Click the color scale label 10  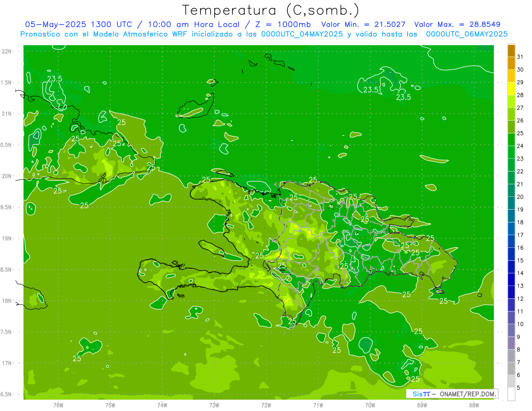tap(520, 324)
